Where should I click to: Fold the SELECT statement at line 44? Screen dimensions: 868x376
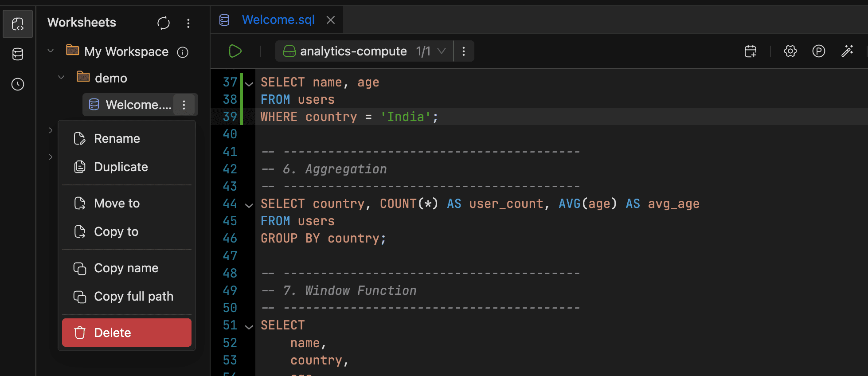[249, 205]
